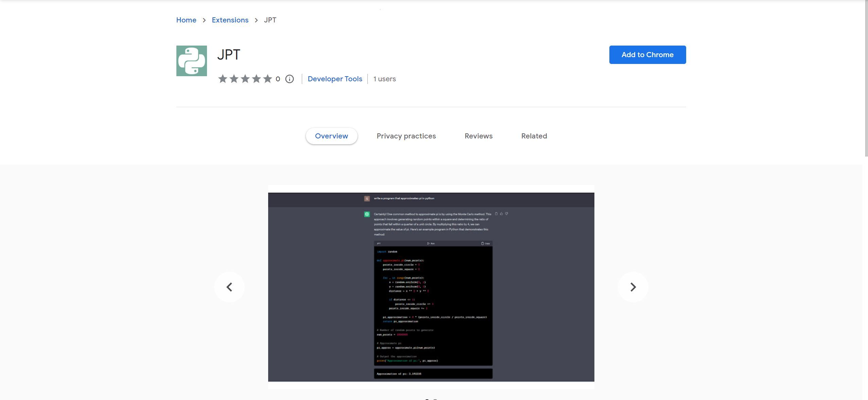Click the first rating star

tap(223, 79)
